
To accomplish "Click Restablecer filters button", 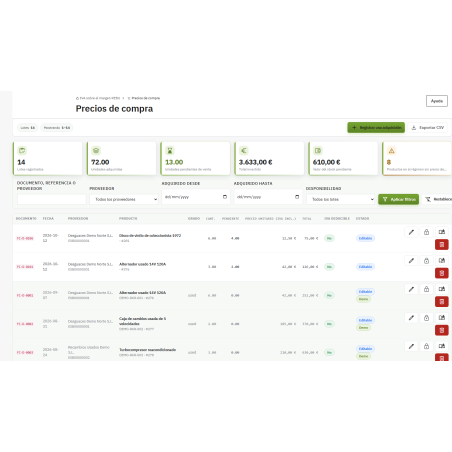I will tap(437, 199).
